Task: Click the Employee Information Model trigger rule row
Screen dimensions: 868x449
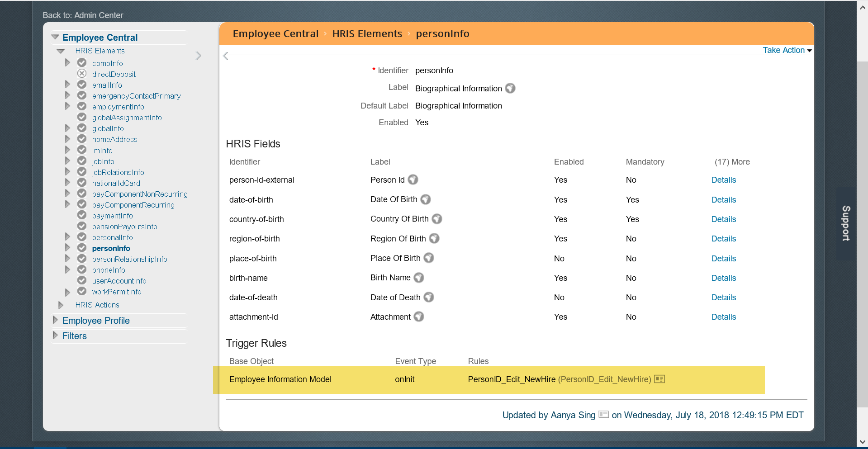Action: pos(489,380)
